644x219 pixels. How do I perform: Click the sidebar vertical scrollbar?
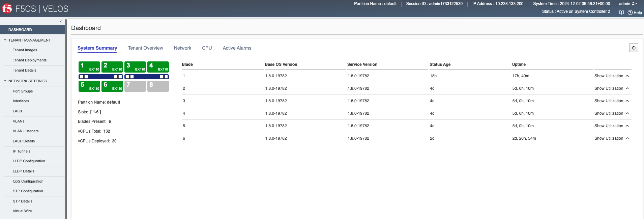[66, 118]
